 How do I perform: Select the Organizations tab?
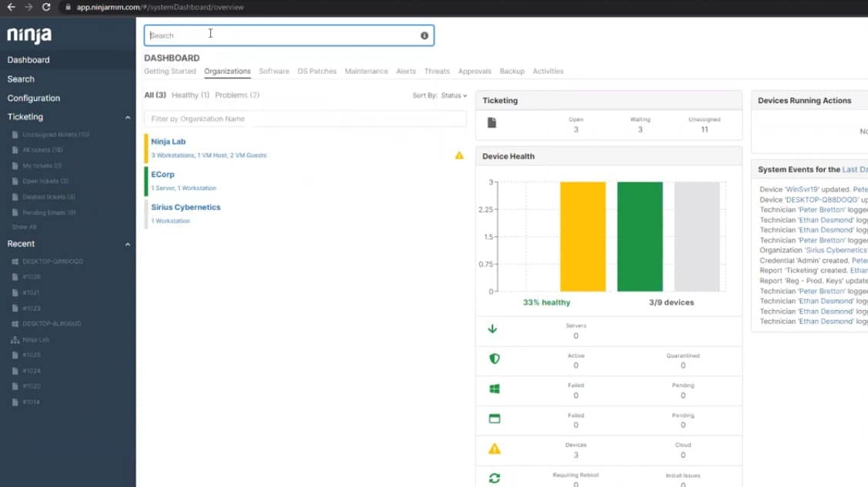point(227,72)
